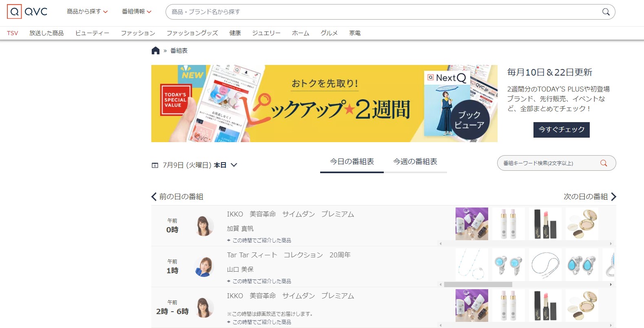Open ファッショングッズ category

coord(192,33)
